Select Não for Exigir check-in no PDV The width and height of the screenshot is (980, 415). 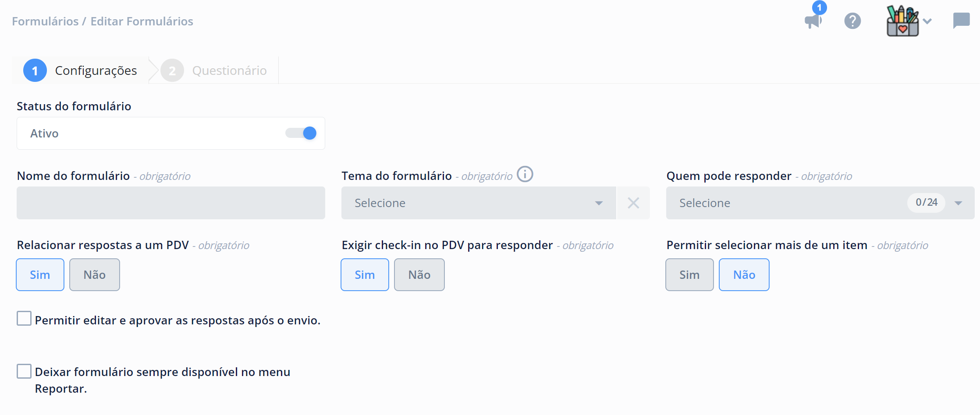click(x=419, y=274)
